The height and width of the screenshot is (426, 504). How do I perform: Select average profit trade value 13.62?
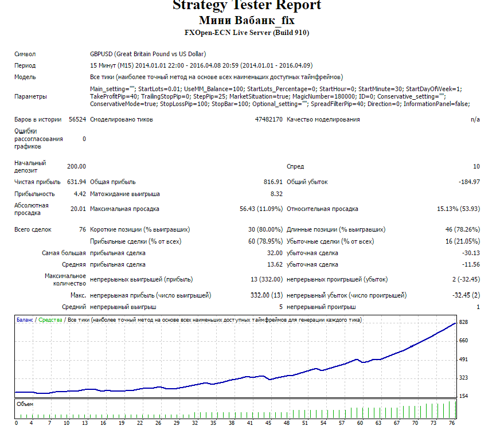[x=275, y=265]
